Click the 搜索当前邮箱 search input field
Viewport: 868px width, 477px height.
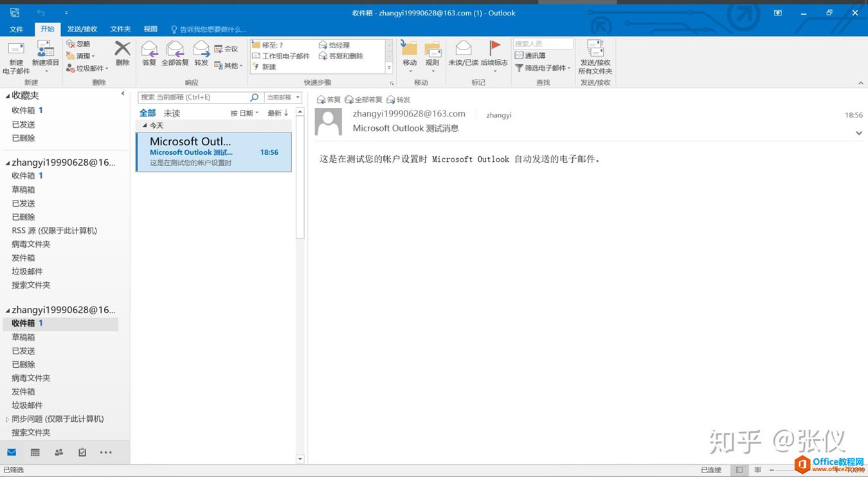[193, 97]
